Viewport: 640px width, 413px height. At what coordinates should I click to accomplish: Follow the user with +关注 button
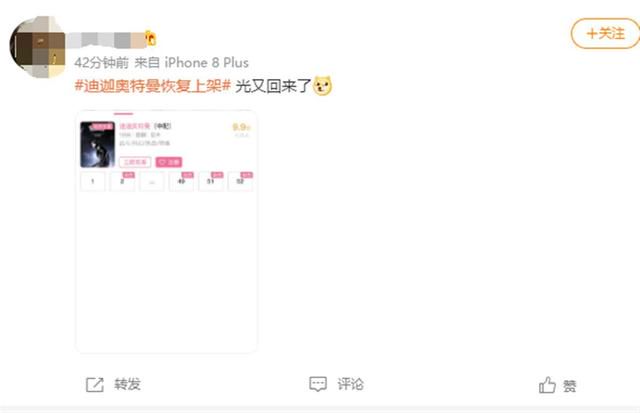coord(605,33)
